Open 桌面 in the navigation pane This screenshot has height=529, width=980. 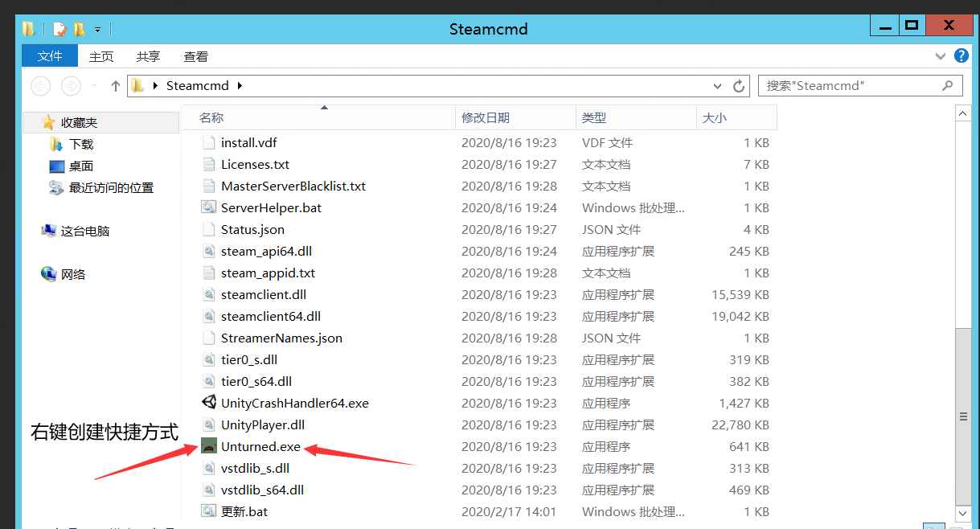click(x=81, y=166)
